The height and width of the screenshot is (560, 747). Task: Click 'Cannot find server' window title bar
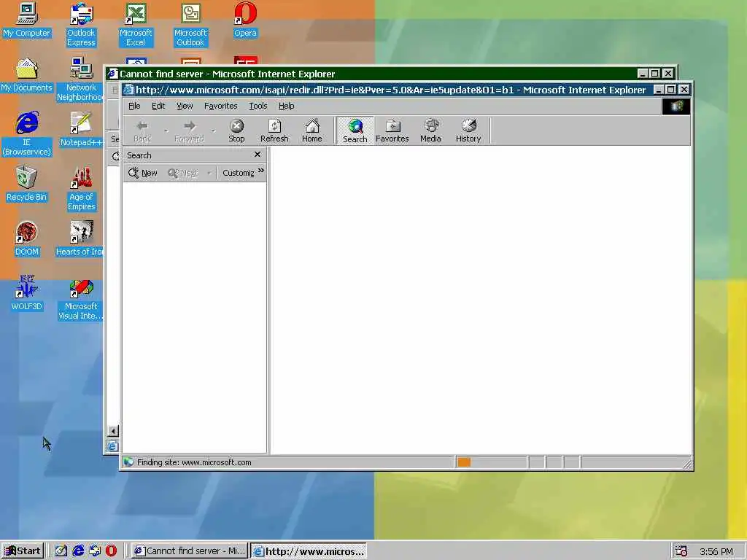tap(371, 74)
